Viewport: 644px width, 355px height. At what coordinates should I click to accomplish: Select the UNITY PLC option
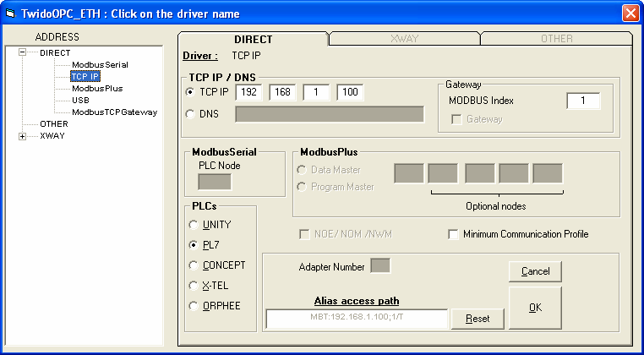pyautogui.click(x=193, y=225)
